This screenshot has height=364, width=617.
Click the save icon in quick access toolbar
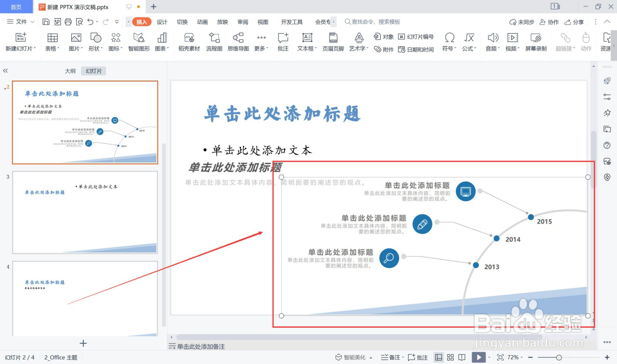(x=46, y=22)
